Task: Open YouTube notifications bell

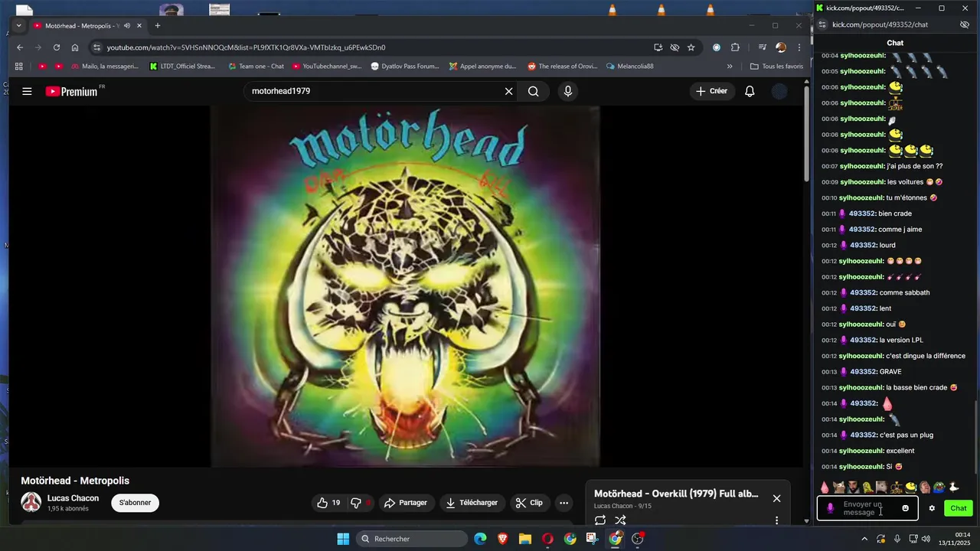Action: (x=750, y=91)
